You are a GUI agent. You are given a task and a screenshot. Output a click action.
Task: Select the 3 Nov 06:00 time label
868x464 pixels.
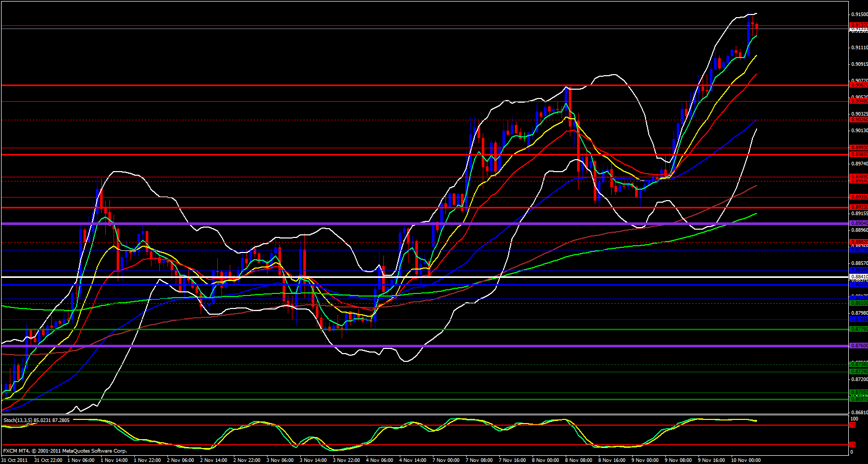(x=280, y=460)
